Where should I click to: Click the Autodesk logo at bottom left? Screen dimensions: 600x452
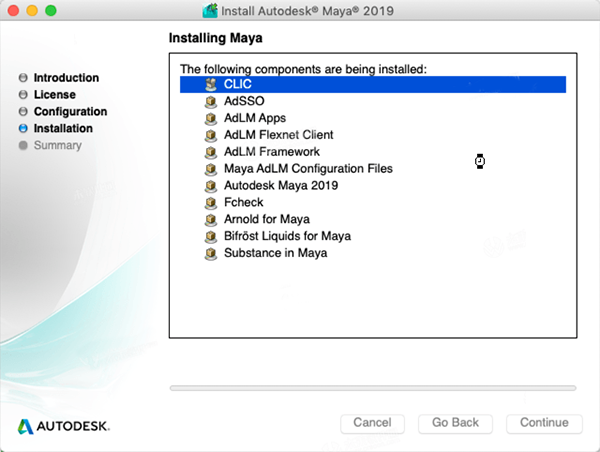click(x=64, y=426)
